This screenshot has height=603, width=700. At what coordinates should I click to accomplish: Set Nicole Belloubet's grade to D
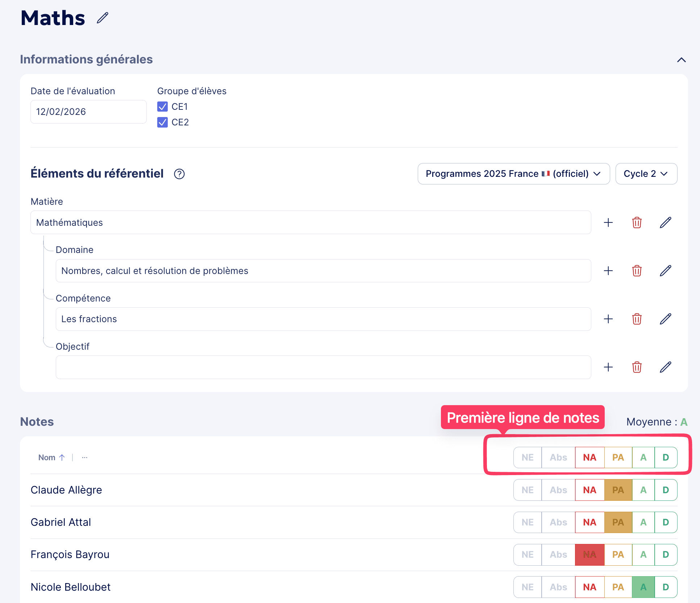pos(666,587)
